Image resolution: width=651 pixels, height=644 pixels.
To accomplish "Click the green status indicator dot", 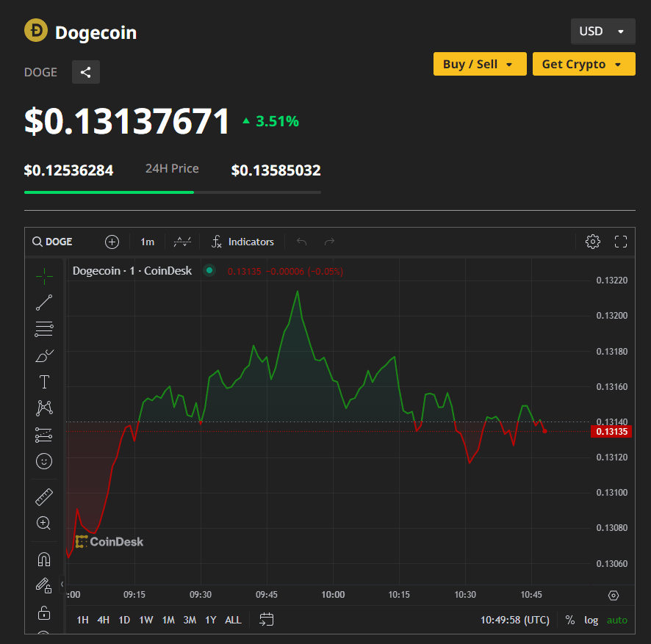I will coord(209,270).
